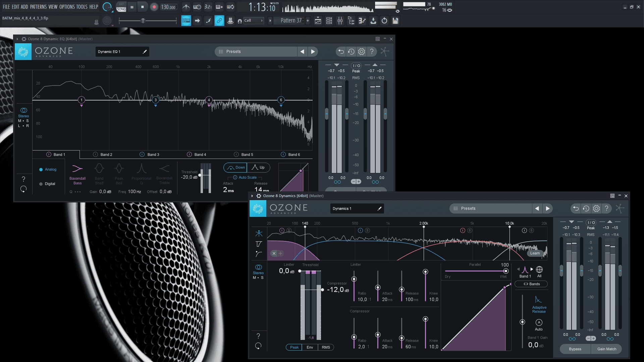Image resolution: width=644 pixels, height=362 pixels.
Task: Toggle Adaptive Release in Dynamics
Action: coord(539,304)
